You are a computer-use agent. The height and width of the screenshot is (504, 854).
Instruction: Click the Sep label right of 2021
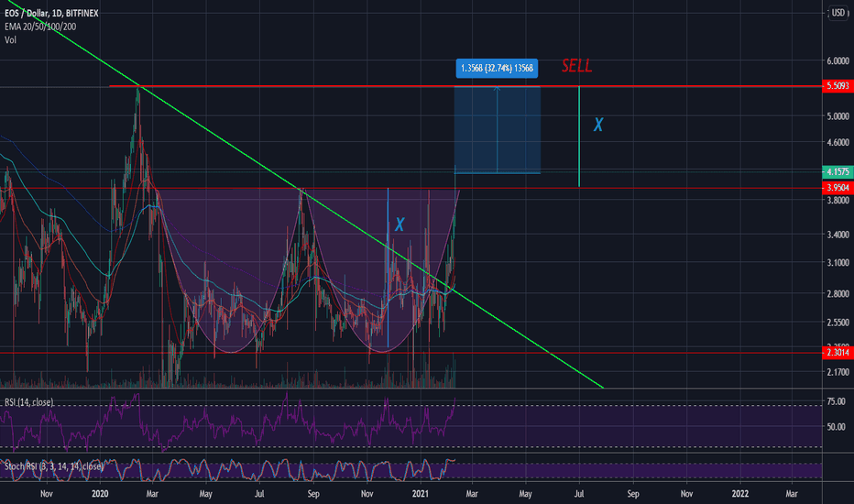[633, 494]
